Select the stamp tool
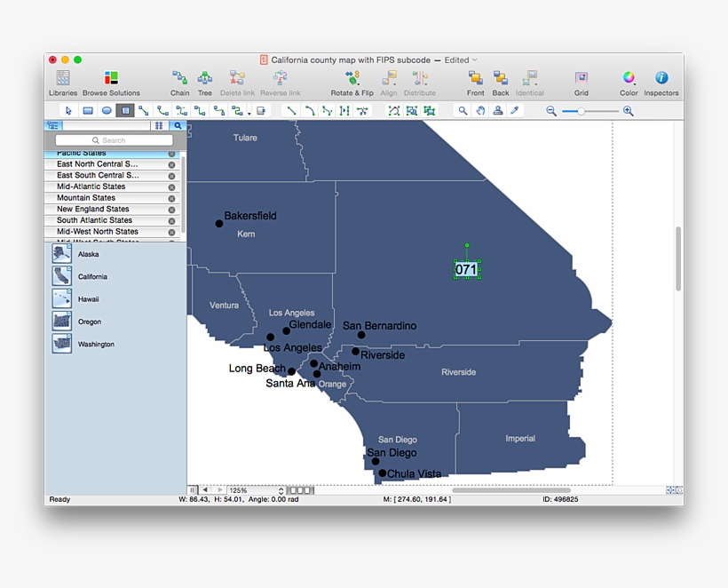Viewport: 728px width, 588px height. click(x=498, y=110)
